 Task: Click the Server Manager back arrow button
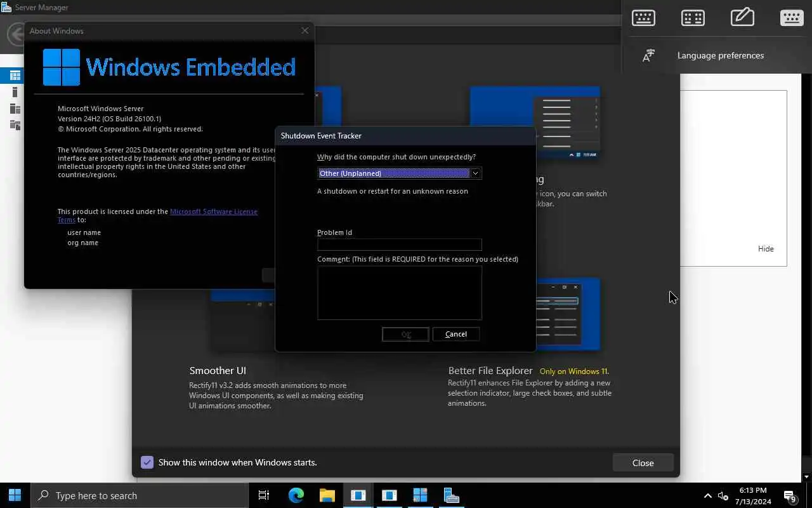tap(15, 34)
